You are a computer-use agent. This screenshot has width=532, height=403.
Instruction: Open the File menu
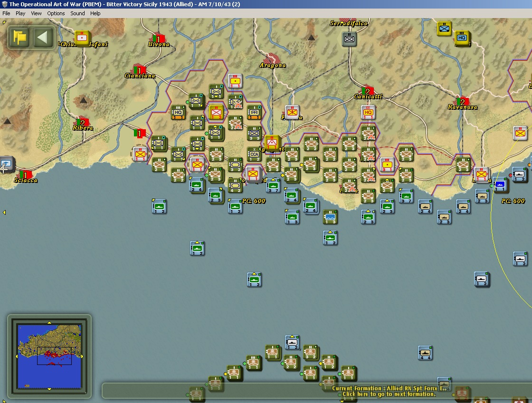[6, 13]
